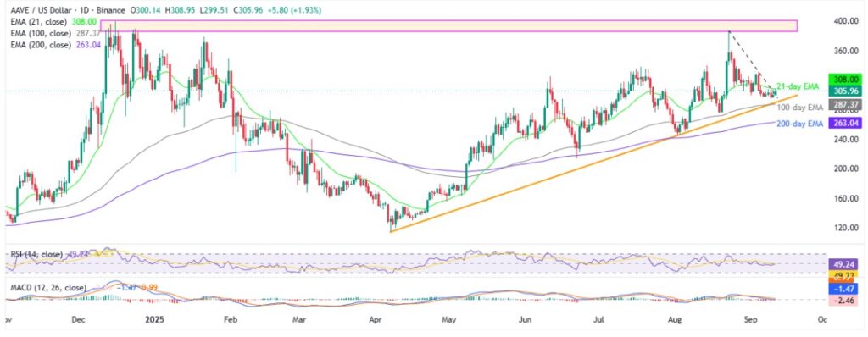This screenshot has width=868, height=337.
Task: Click the Jul label on time axis
Action: [x=598, y=319]
